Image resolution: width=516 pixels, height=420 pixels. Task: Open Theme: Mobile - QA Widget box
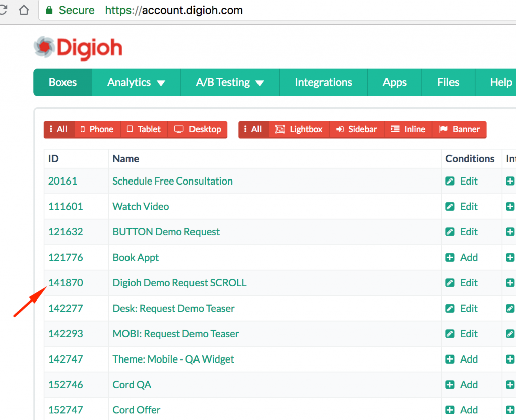(173, 359)
